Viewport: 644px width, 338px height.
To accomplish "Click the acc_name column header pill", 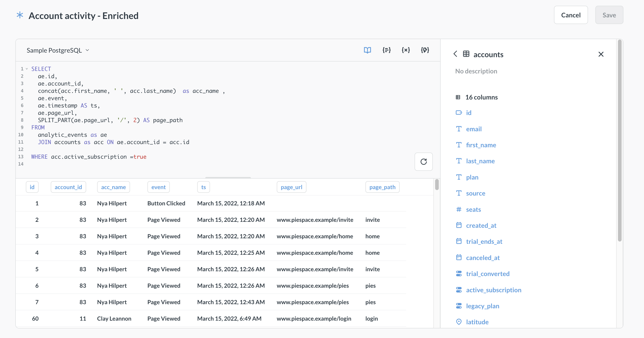I will (113, 187).
